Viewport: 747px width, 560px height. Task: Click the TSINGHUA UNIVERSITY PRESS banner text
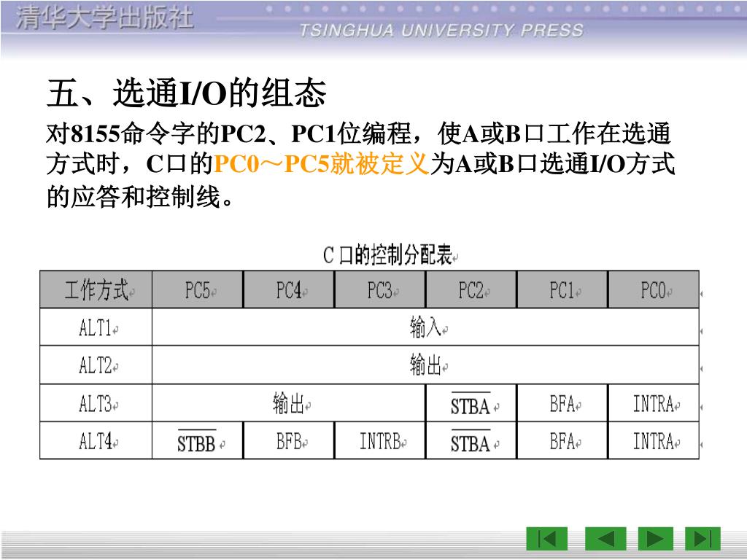[441, 31]
